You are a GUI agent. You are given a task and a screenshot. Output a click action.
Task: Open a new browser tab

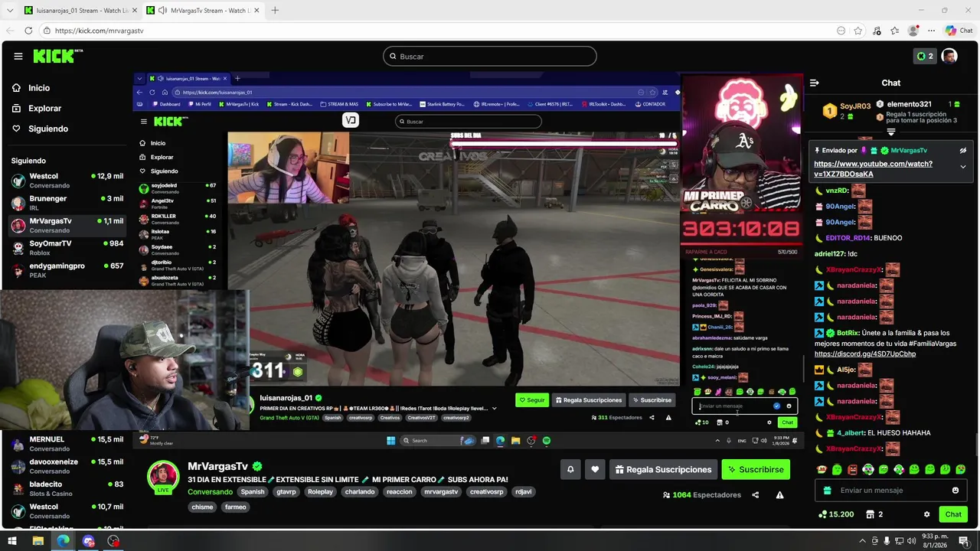pos(275,11)
